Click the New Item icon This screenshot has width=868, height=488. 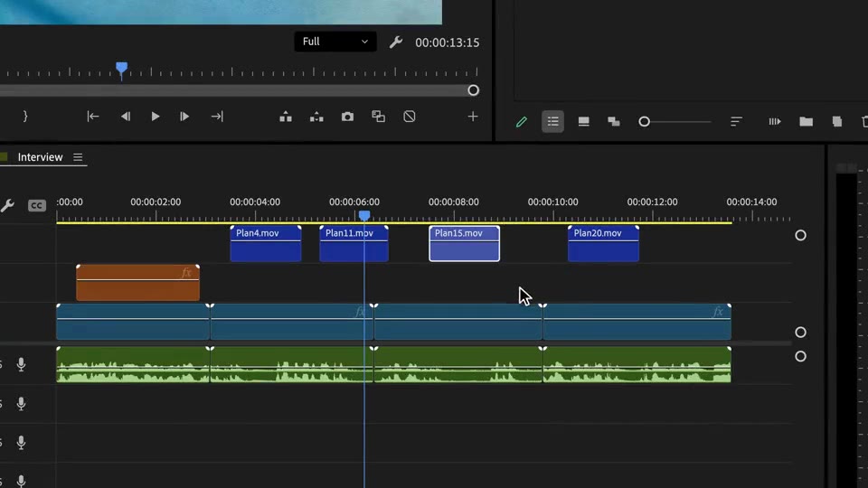837,122
